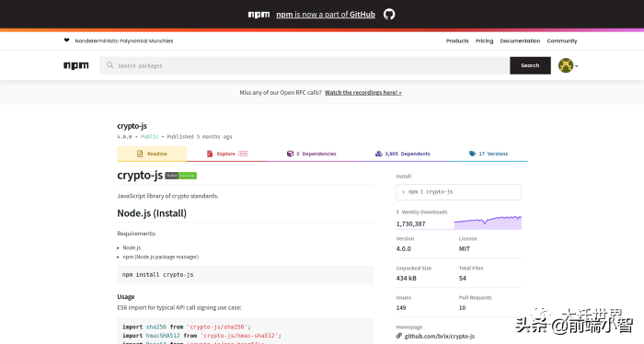Click the Versions tag icon
This screenshot has width=644, height=344.
(472, 154)
